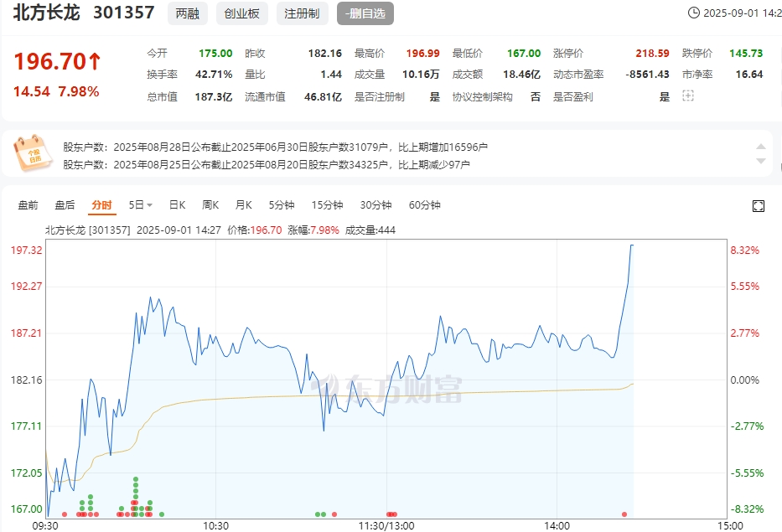Click the red event dot near 14:25
Image resolution: width=782 pixels, height=532 pixels.
coord(624,514)
